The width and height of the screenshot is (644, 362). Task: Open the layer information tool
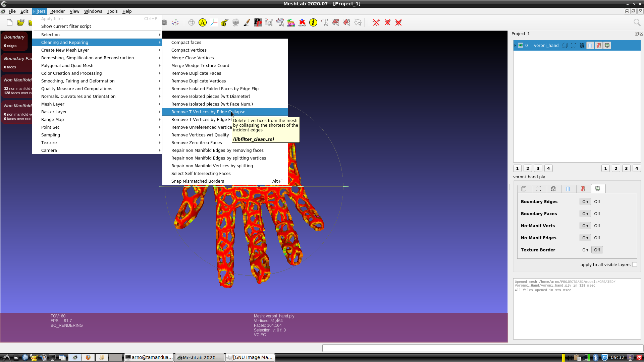pyautogui.click(x=313, y=22)
